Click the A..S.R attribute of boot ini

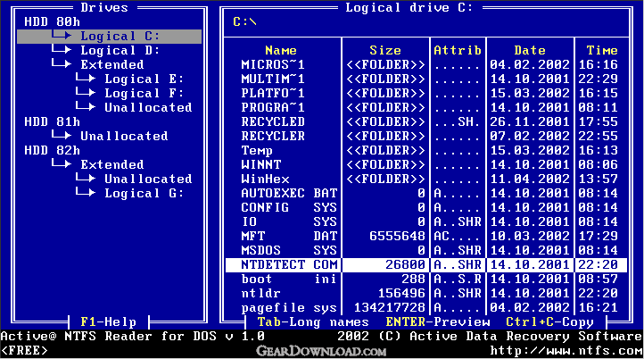[x=458, y=279]
